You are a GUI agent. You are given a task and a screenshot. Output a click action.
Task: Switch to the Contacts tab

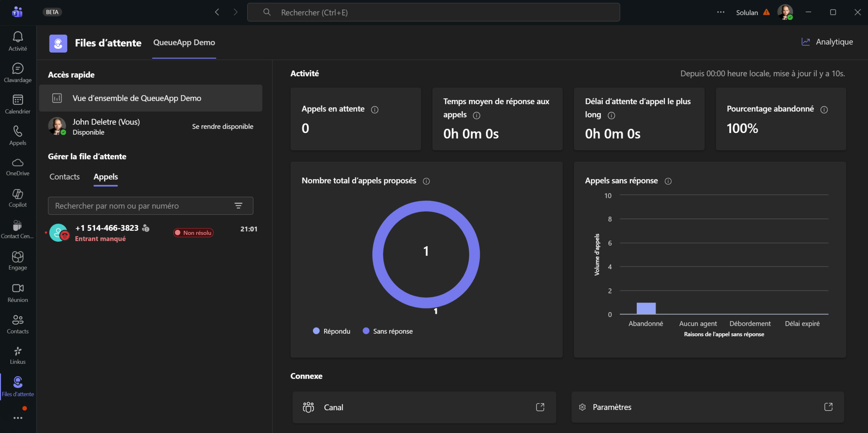(x=64, y=177)
